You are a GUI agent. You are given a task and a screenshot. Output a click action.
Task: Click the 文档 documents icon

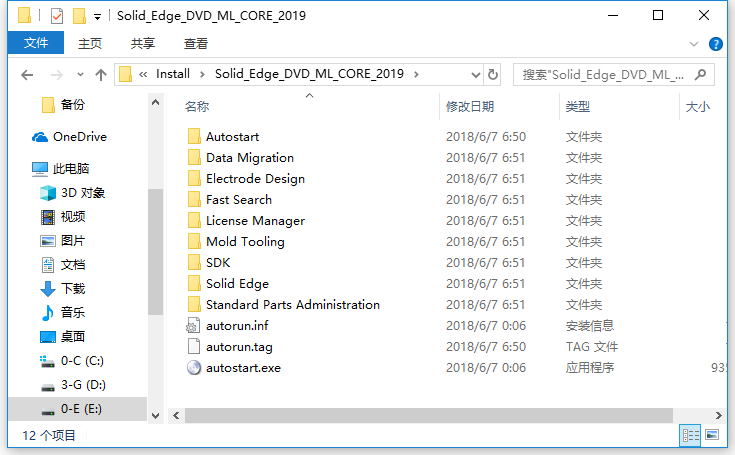coord(48,265)
